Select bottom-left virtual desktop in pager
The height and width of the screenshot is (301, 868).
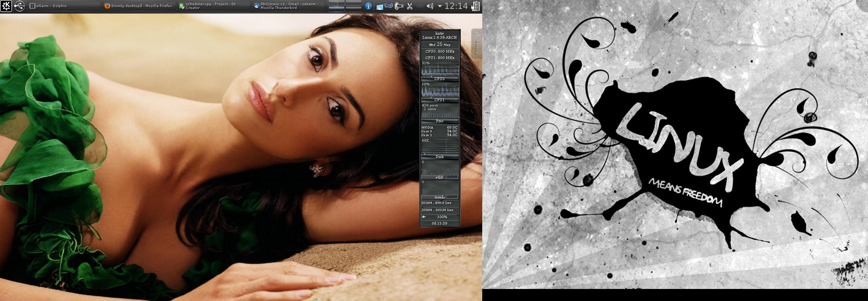coord(336,9)
